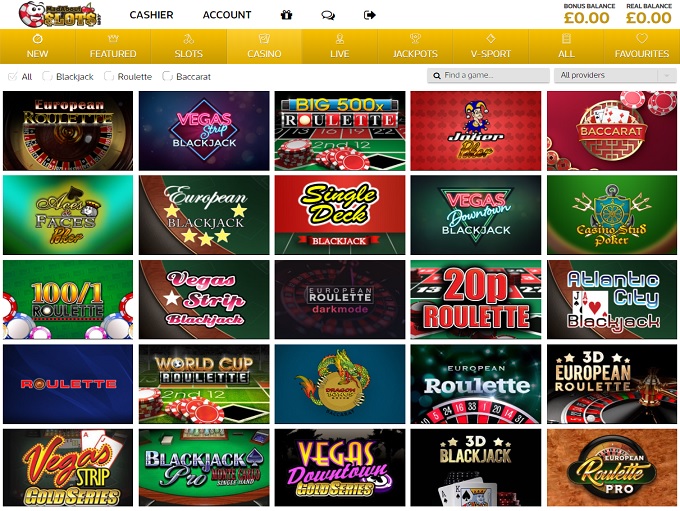Click the logout arrow icon
This screenshot has width=680, height=511.
point(369,15)
